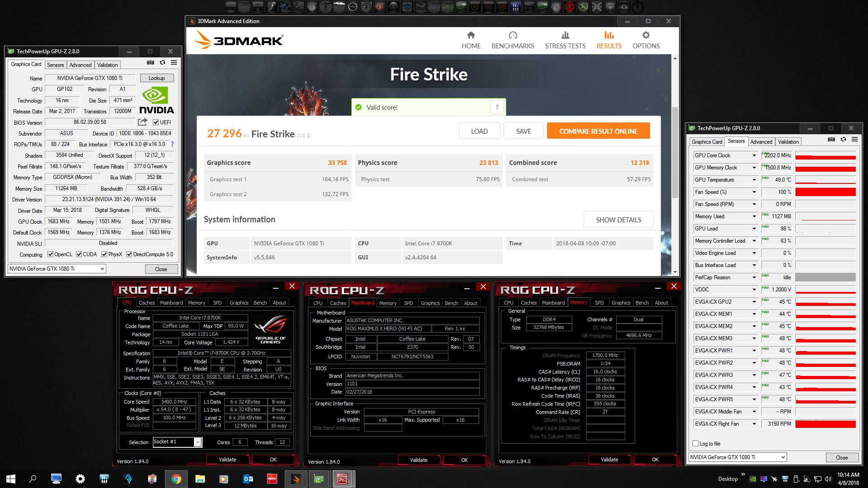
Task: Click Lookup button in GPU-Z
Action: click(156, 78)
